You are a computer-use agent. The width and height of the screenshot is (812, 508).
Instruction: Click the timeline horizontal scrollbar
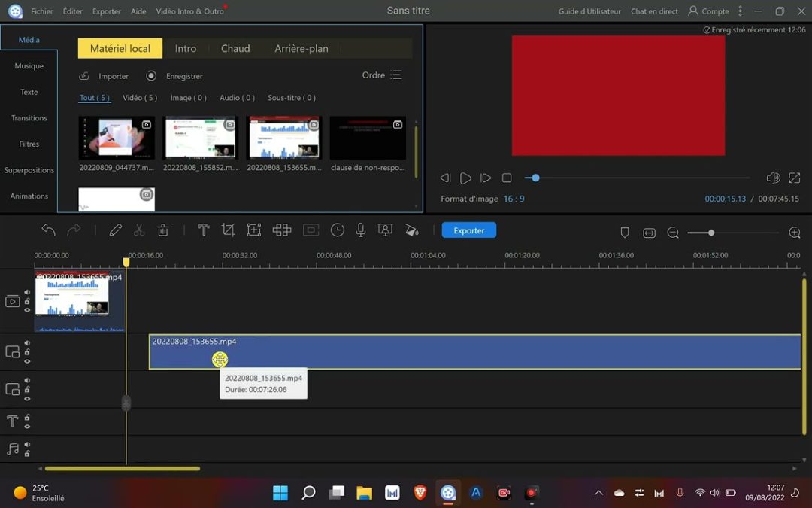pyautogui.click(x=123, y=469)
